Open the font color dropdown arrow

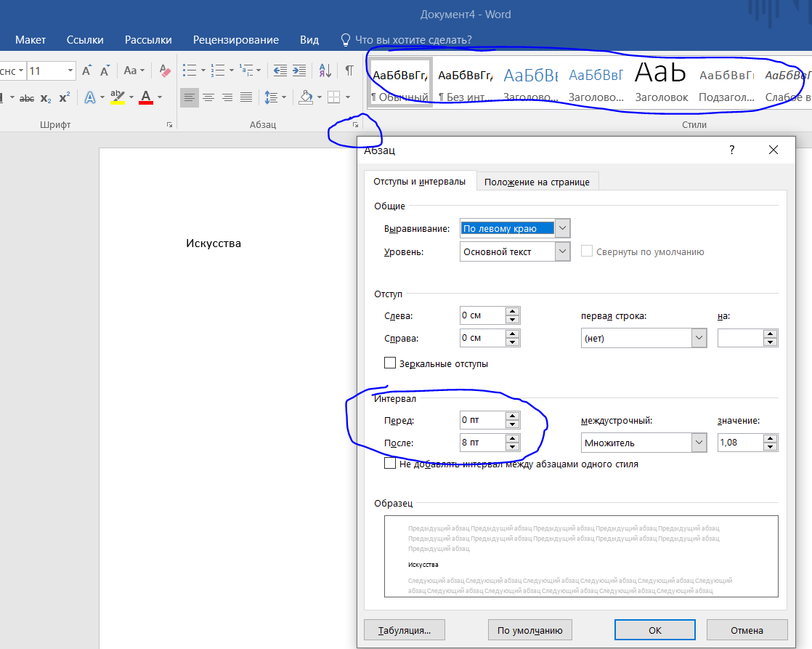coord(160,97)
